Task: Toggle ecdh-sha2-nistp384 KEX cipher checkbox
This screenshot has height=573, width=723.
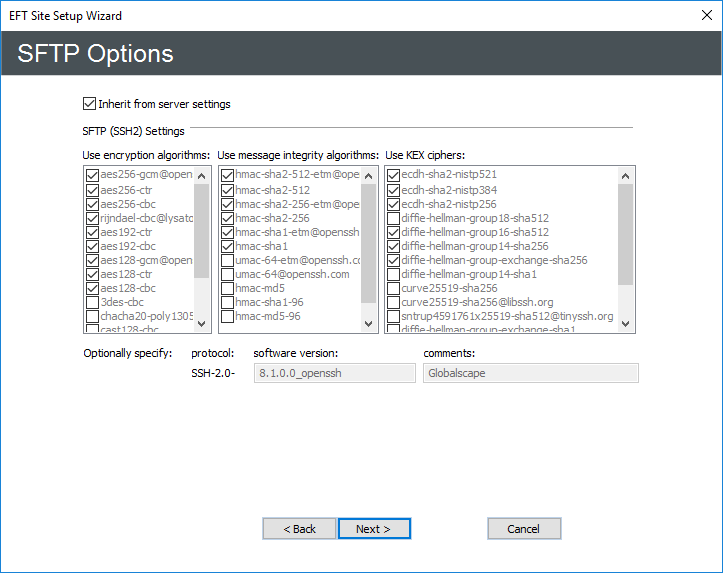Action: 394,190
